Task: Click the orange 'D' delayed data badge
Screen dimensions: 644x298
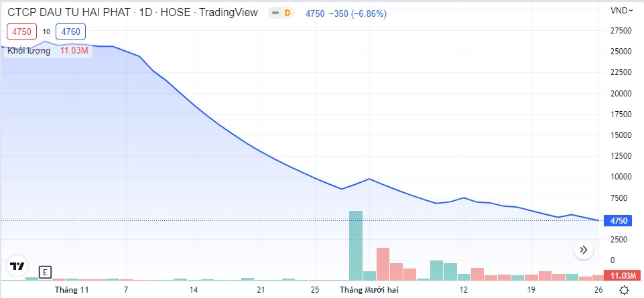Action: click(286, 13)
